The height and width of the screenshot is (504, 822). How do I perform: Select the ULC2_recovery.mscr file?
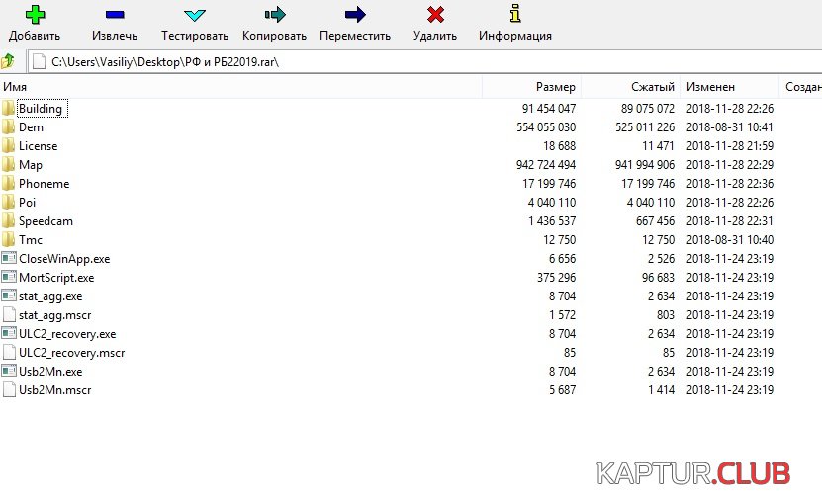[x=71, y=353]
